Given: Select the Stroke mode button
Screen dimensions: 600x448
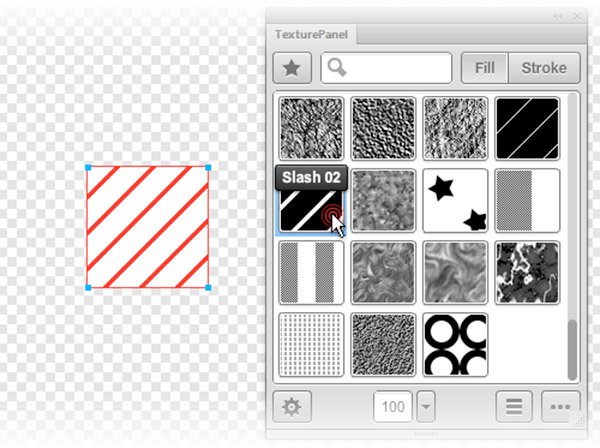Looking at the screenshot, I should [x=544, y=68].
